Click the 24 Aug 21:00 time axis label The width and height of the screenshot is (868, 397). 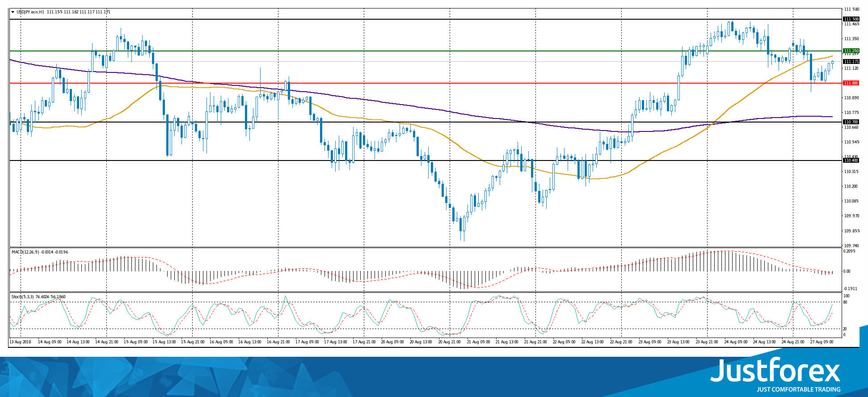pos(793,342)
